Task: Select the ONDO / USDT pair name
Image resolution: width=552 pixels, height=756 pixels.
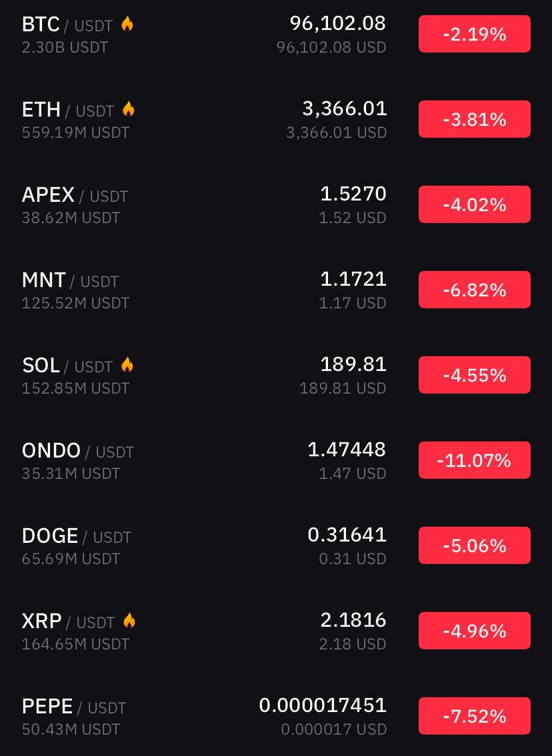Action: coord(78,452)
